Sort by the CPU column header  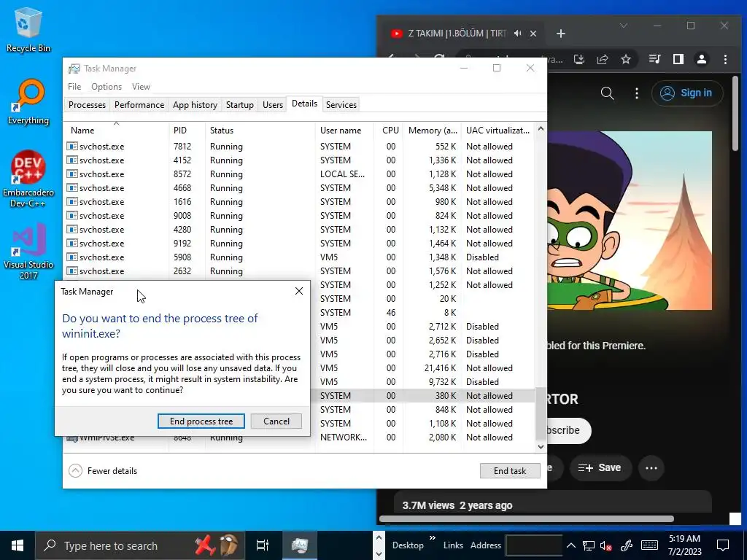pyautogui.click(x=389, y=130)
